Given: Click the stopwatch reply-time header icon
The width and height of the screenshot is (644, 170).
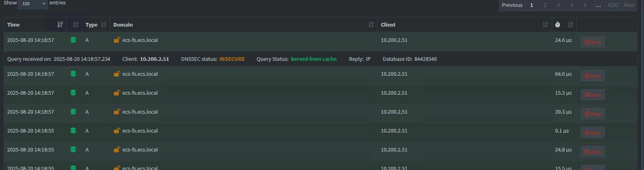Looking at the screenshot, I should coord(558,25).
